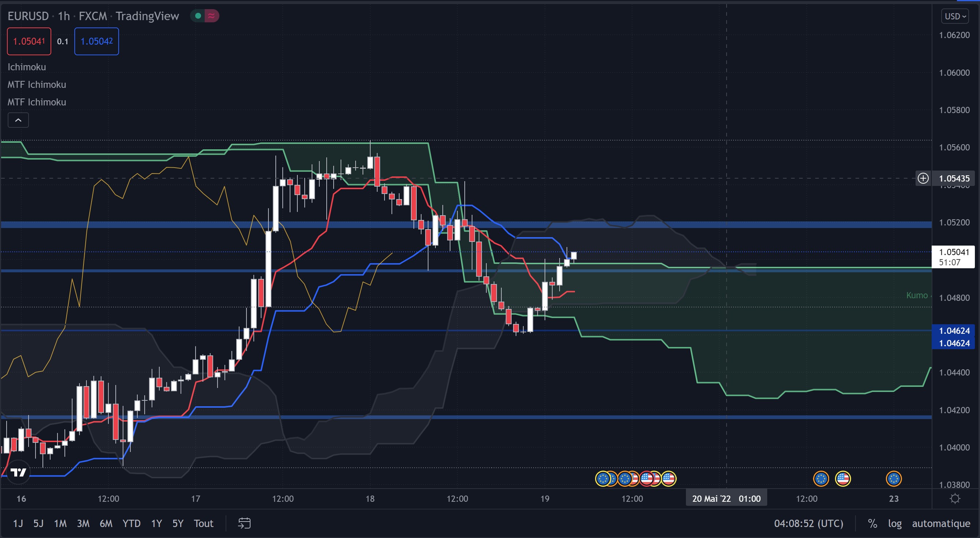Toggle the percent scale mode
The image size is (980, 538).
click(x=872, y=524)
